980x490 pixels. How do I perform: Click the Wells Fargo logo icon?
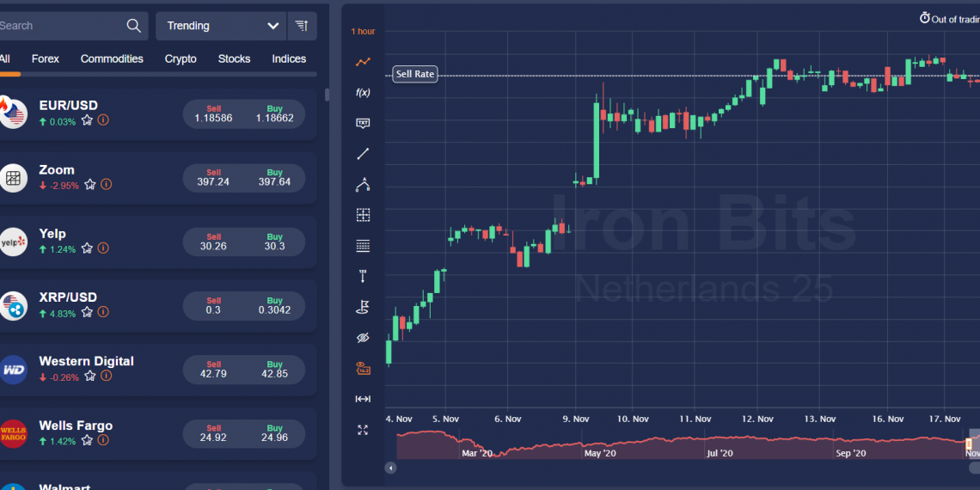pos(13,434)
